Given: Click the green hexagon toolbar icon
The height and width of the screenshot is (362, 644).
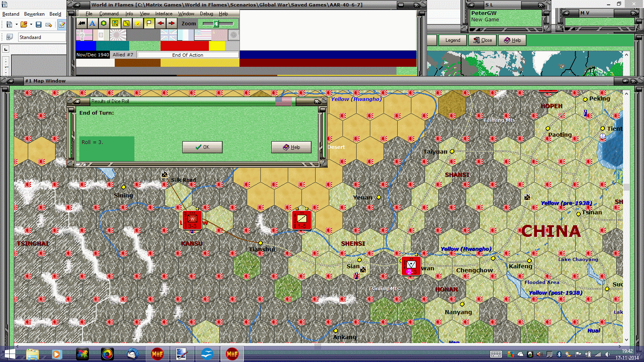Looking at the screenshot, I should [x=104, y=23].
